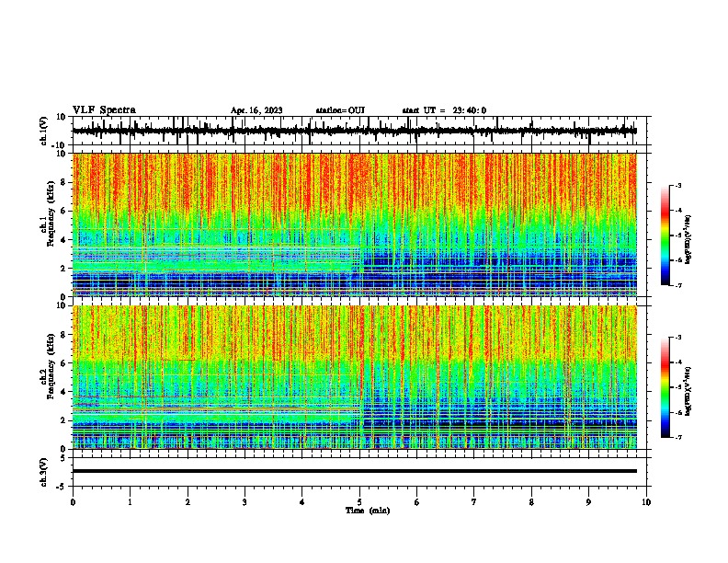Click the ch.3(V) flat black trace
Screen dimensions: 728x563
pos(355,471)
